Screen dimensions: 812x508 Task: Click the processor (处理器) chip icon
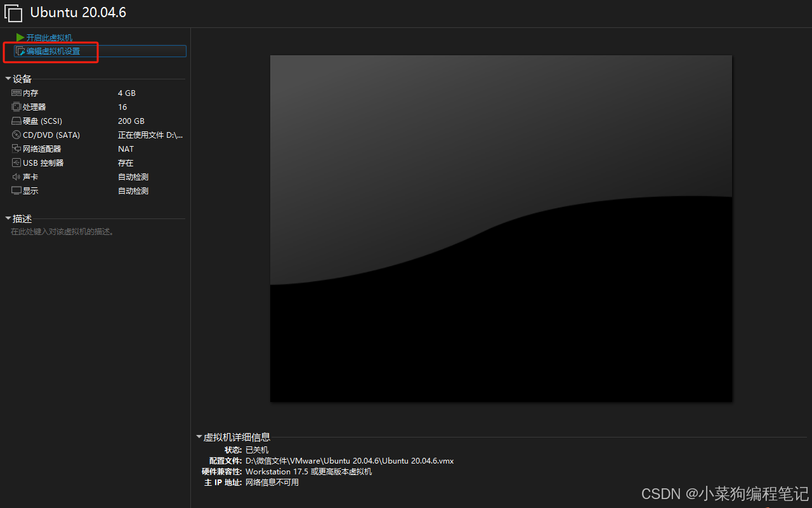point(16,107)
